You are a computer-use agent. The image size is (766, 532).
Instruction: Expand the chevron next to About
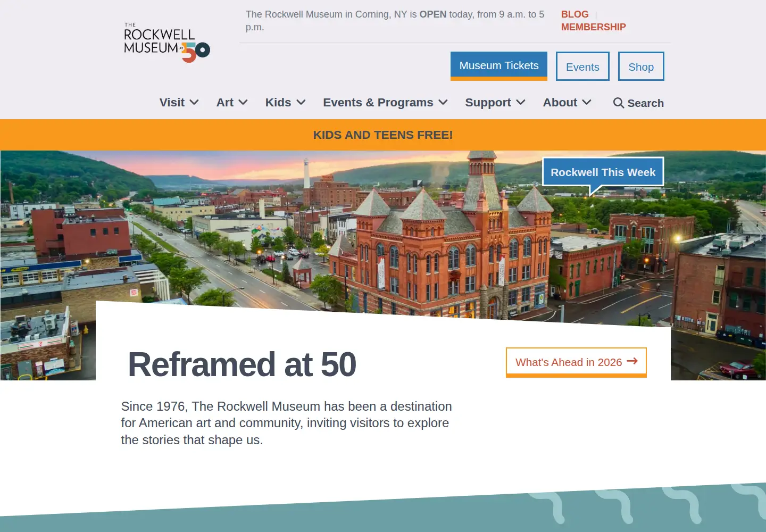587,102
